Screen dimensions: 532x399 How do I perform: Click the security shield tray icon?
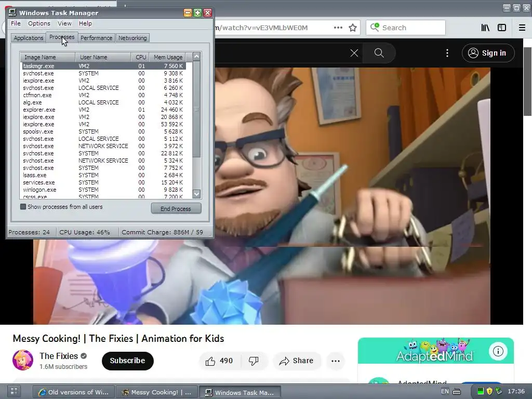(489, 392)
